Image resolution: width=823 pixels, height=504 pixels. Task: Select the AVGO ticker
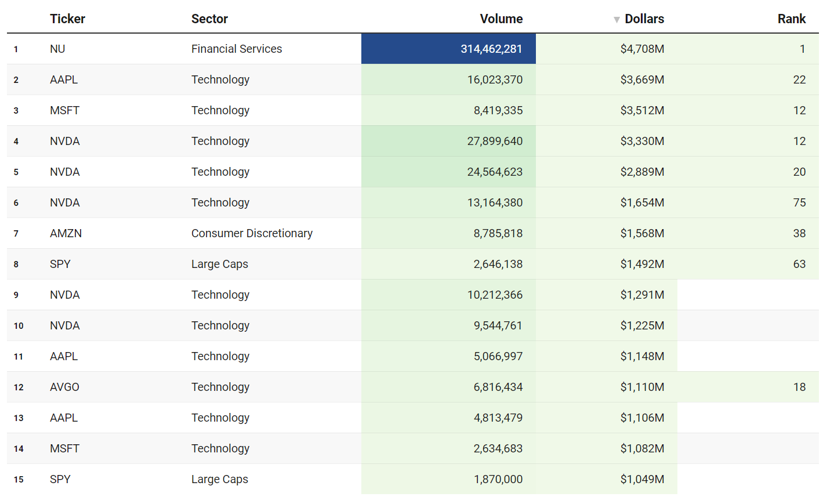(x=64, y=387)
